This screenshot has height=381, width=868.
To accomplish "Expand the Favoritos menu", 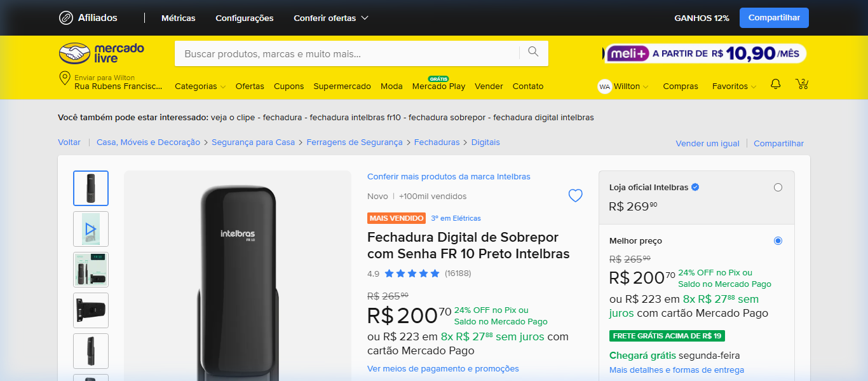I will pyautogui.click(x=734, y=87).
